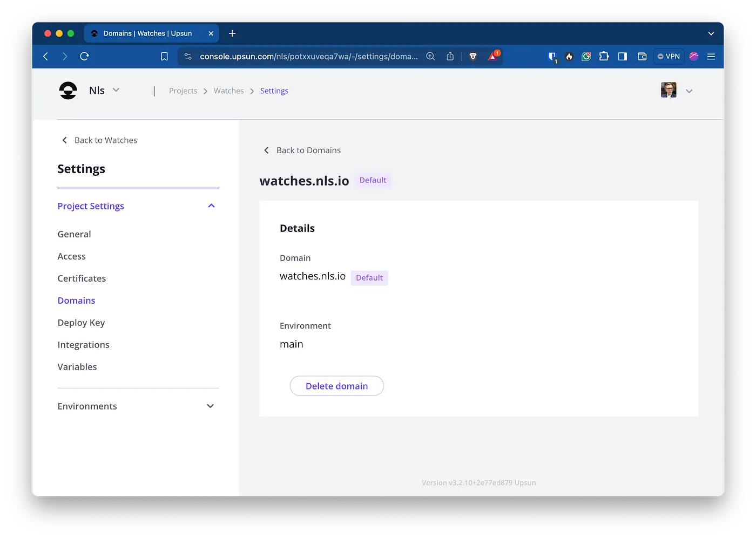
Task: Click the Delete domain button
Action: pyautogui.click(x=337, y=386)
